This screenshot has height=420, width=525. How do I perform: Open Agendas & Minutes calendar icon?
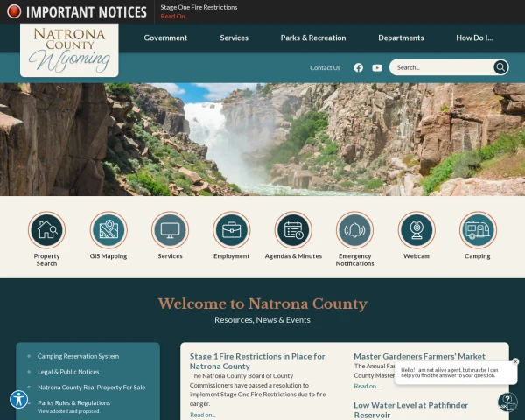point(293,230)
